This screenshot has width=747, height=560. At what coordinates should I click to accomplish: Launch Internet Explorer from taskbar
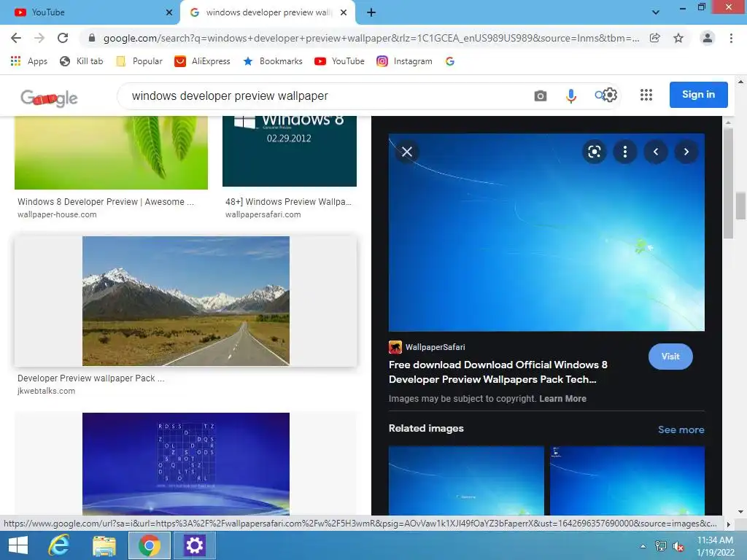click(x=59, y=545)
